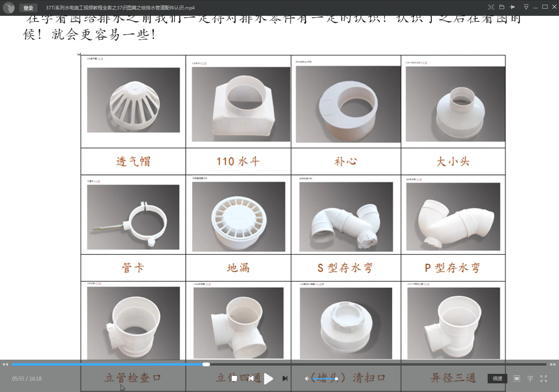
Task: Open subtitle settings 字 icon
Action: (x=530, y=379)
